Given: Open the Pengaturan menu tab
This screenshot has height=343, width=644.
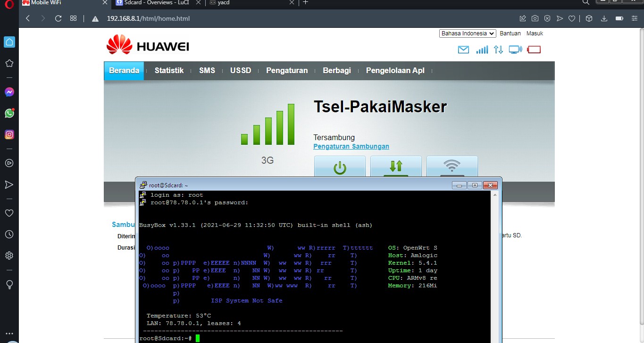Looking at the screenshot, I should coord(287,71).
